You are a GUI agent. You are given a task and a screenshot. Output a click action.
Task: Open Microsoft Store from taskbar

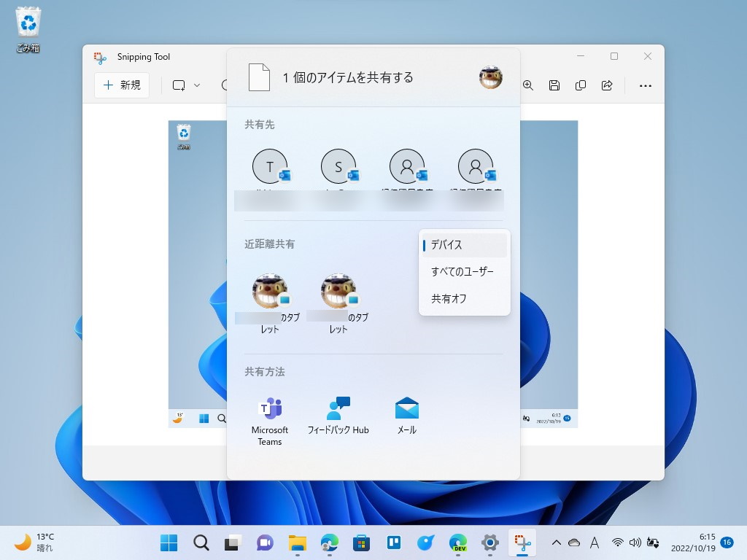[x=361, y=542]
